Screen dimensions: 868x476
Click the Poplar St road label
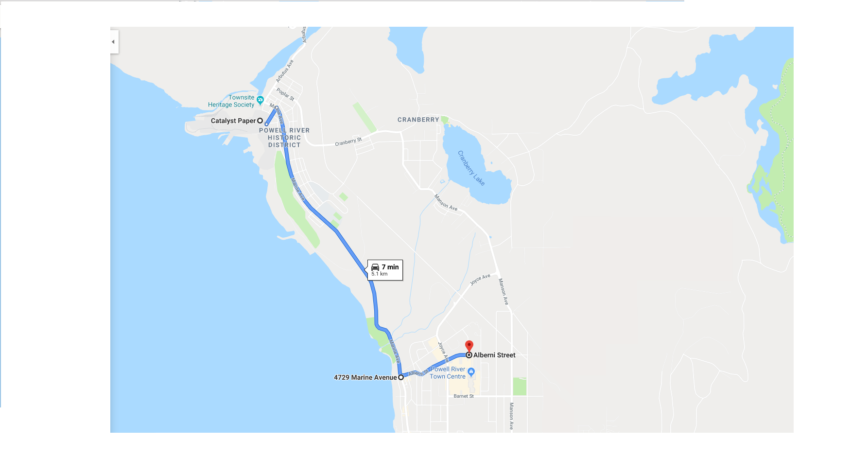[285, 94]
